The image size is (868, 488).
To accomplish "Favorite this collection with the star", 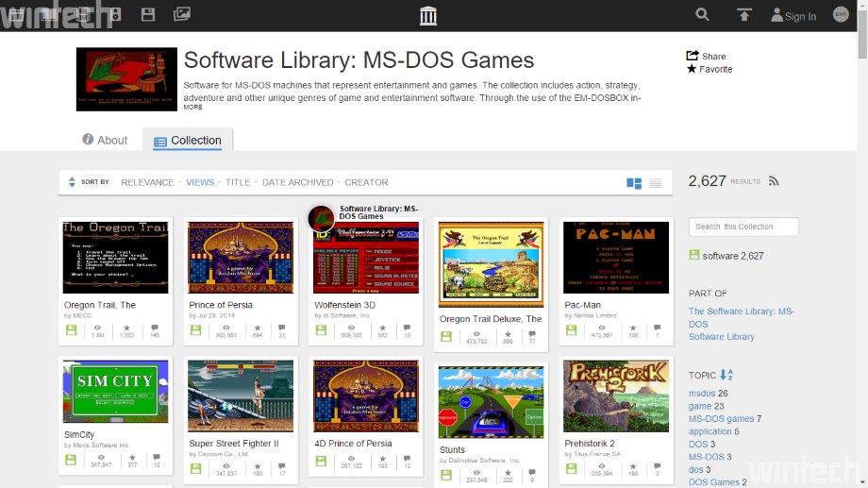I will 693,69.
